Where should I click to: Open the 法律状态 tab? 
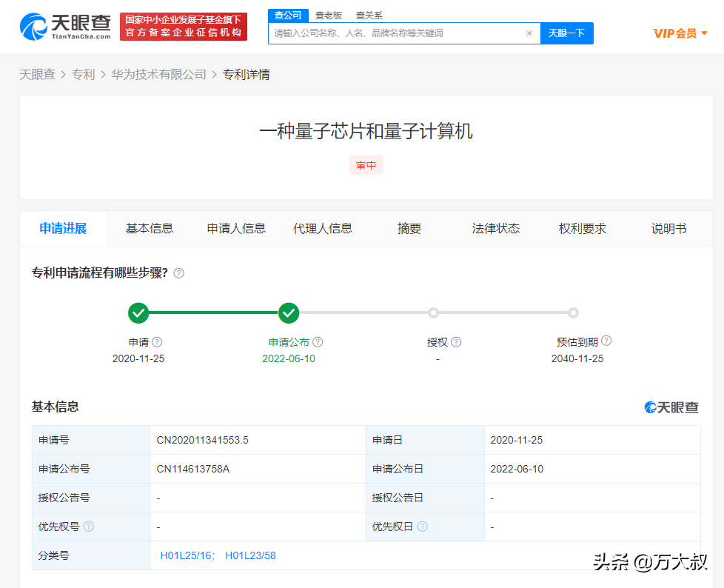[x=496, y=229]
